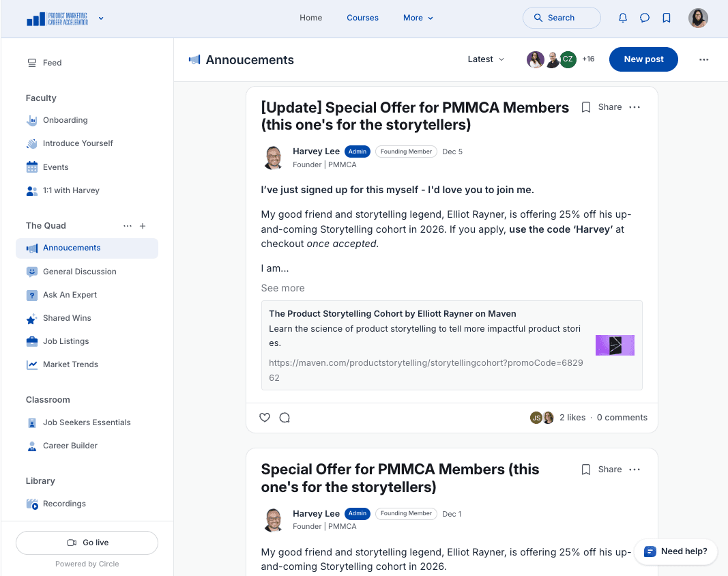The height and width of the screenshot is (576, 728).
Task: Click the Founding Member badge on Dec 5 post
Action: click(406, 152)
